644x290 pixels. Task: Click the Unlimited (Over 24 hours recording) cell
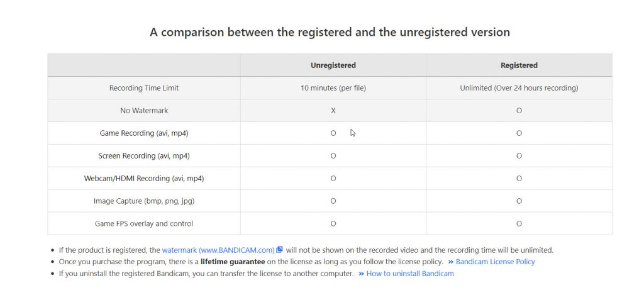[x=519, y=88]
